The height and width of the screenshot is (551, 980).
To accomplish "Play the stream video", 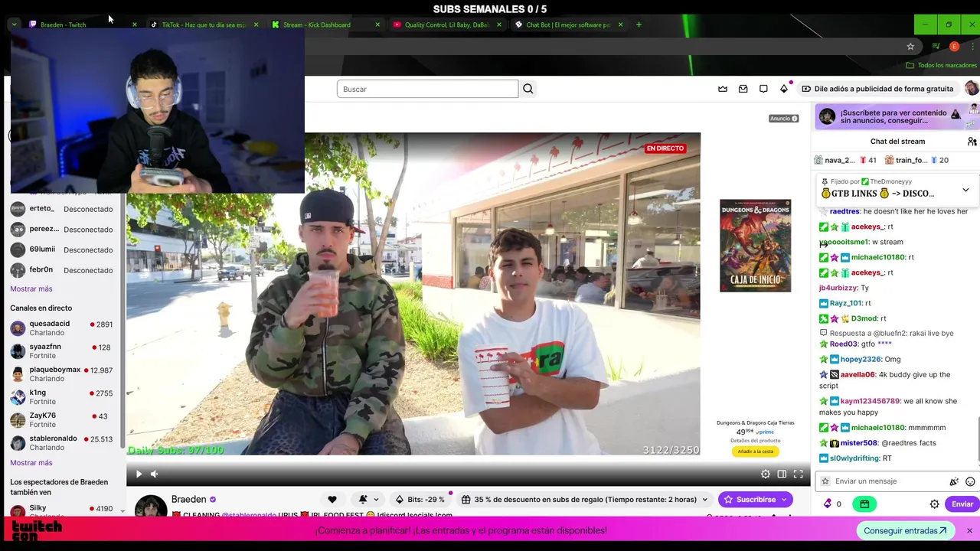I will tap(139, 474).
